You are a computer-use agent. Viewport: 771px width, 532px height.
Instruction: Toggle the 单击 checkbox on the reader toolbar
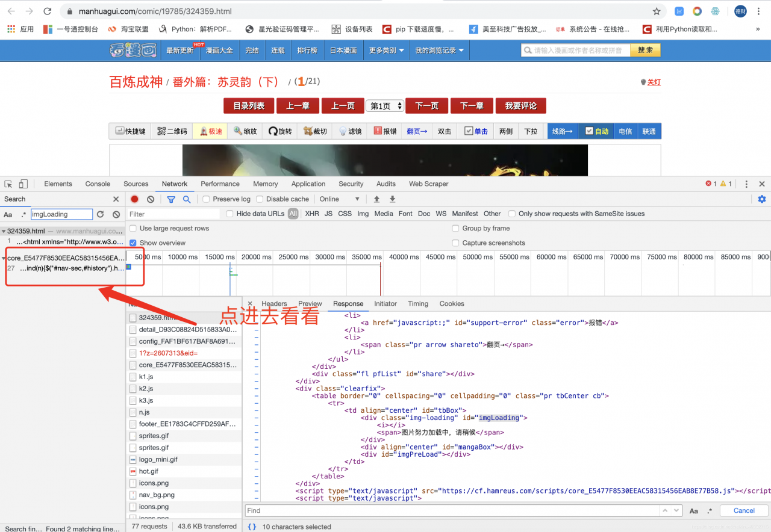(469, 131)
